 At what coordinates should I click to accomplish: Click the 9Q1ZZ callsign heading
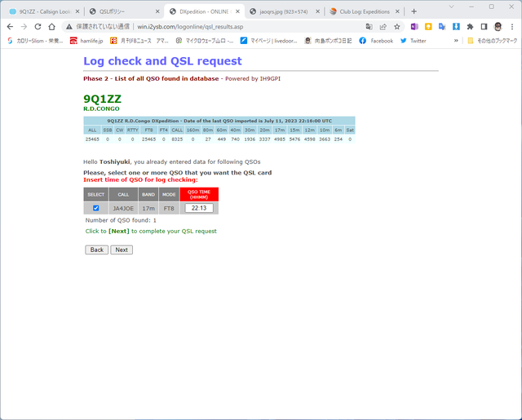coord(102,99)
